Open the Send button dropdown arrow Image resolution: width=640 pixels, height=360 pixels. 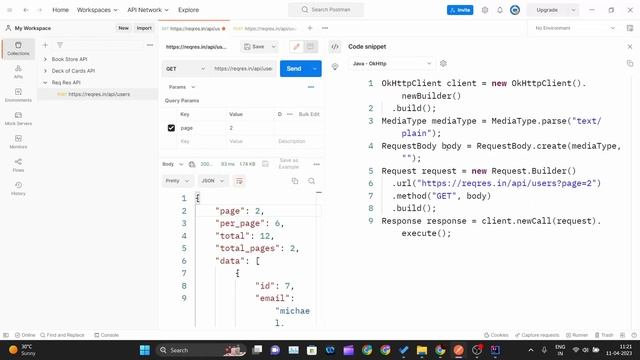point(315,69)
